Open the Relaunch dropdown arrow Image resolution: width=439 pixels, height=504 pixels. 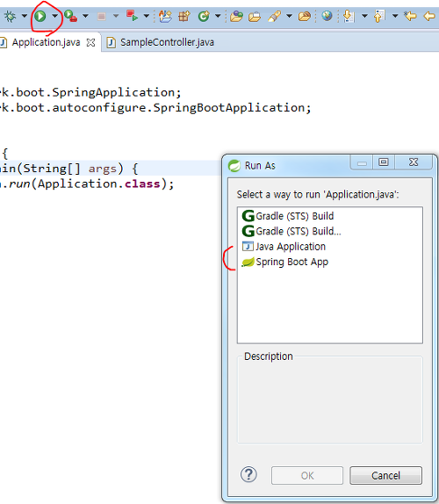[147, 16]
